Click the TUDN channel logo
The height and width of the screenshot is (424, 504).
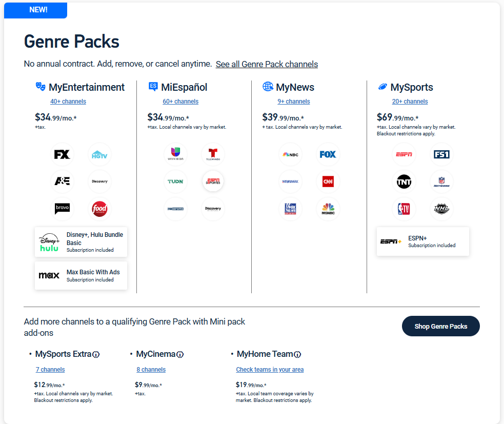coord(175,181)
